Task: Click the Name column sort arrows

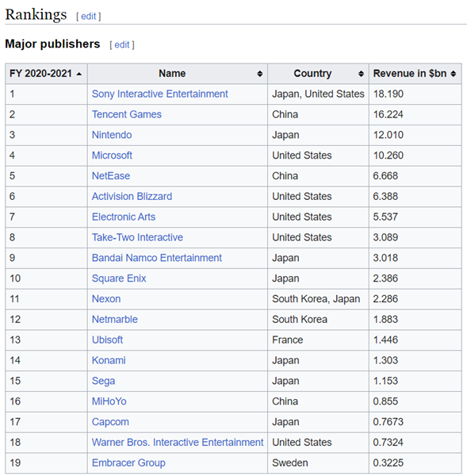Action: [260, 74]
